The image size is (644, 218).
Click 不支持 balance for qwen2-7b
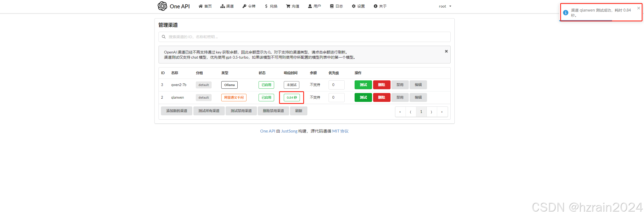pos(315,85)
